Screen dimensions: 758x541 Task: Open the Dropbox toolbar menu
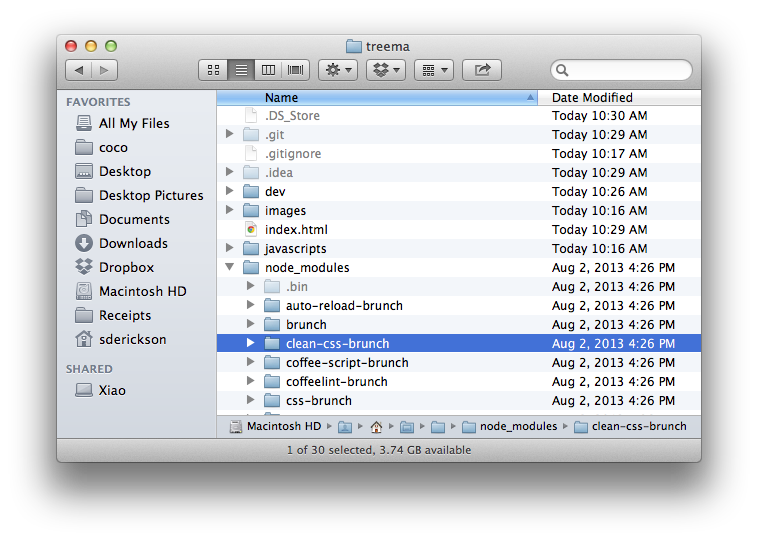click(x=386, y=70)
